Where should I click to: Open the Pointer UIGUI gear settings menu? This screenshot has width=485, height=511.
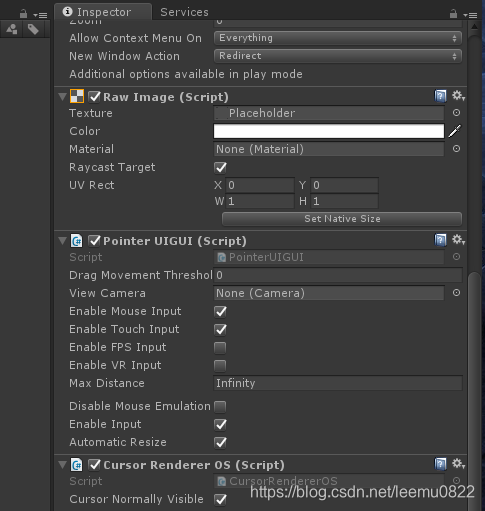458,240
